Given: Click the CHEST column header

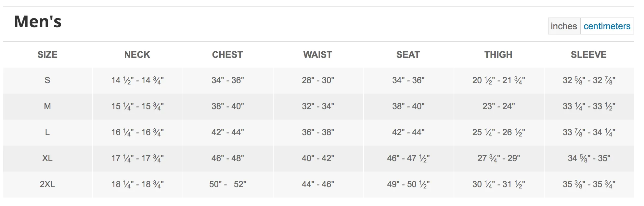Looking at the screenshot, I should coord(227,55).
